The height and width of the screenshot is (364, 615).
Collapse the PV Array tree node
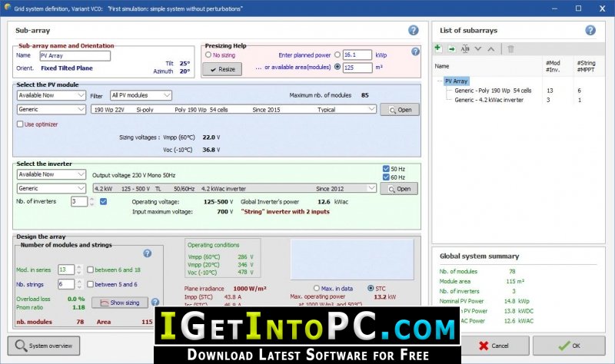tap(439, 81)
